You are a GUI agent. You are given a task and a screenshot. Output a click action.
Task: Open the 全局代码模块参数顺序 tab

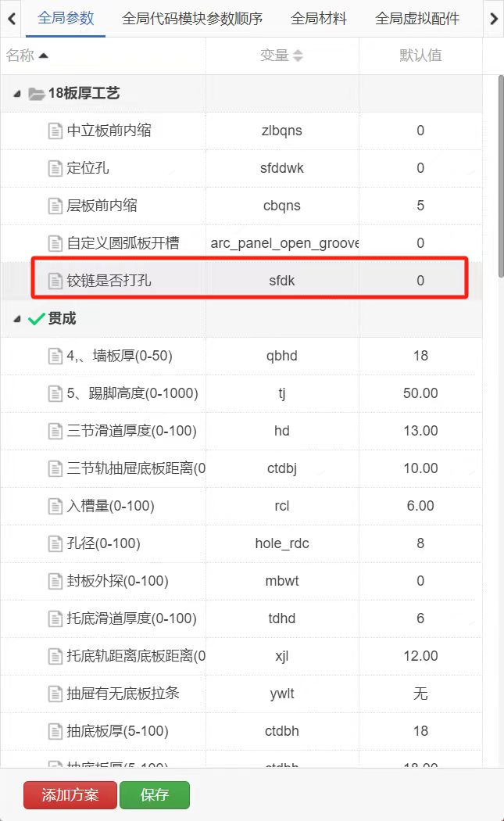pos(192,19)
